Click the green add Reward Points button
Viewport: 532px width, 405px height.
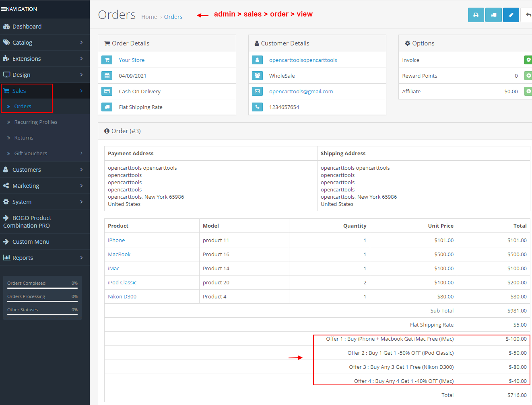(528, 76)
